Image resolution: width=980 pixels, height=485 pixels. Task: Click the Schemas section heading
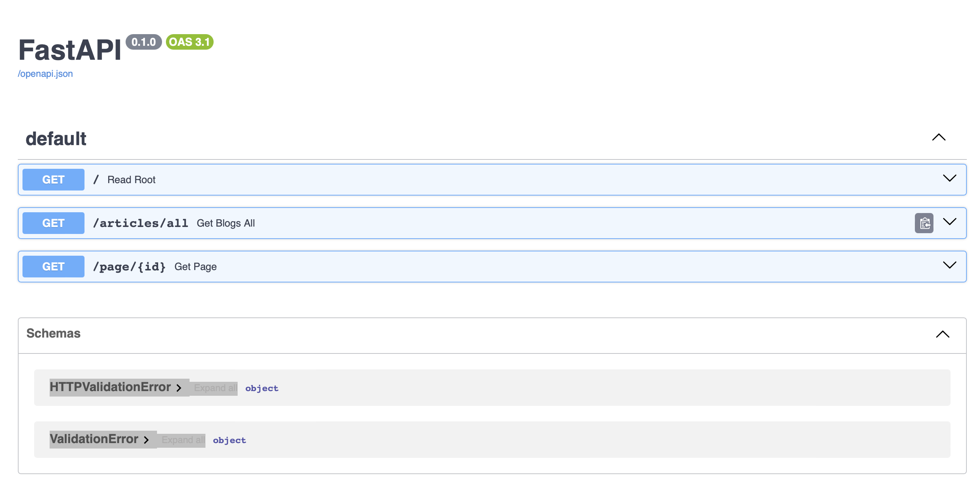coord(53,333)
